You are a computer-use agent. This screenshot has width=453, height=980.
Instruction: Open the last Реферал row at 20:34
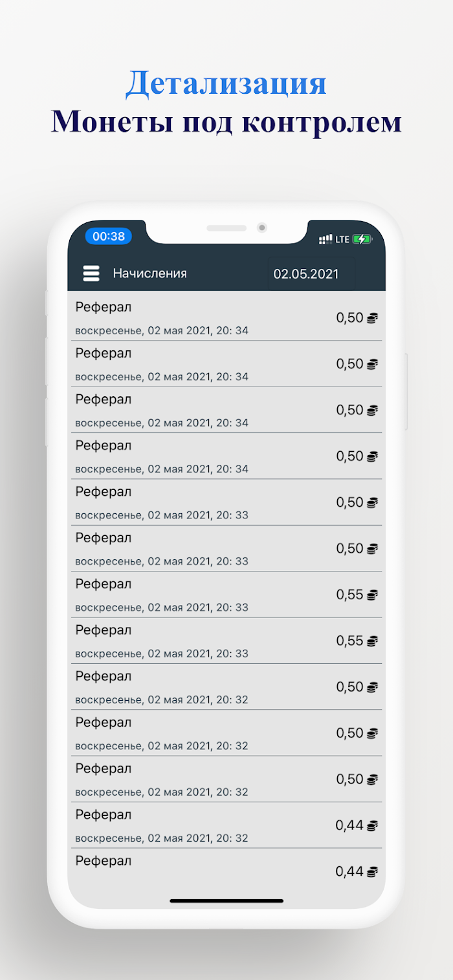click(x=225, y=456)
